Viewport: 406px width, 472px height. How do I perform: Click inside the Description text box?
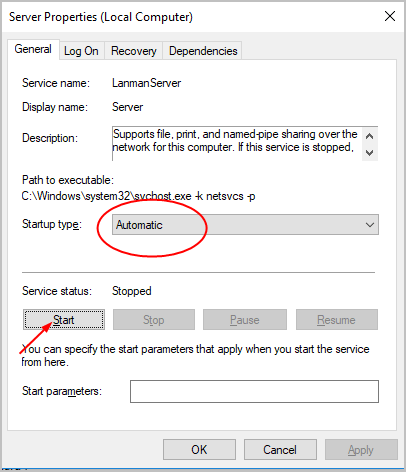pyautogui.click(x=237, y=144)
